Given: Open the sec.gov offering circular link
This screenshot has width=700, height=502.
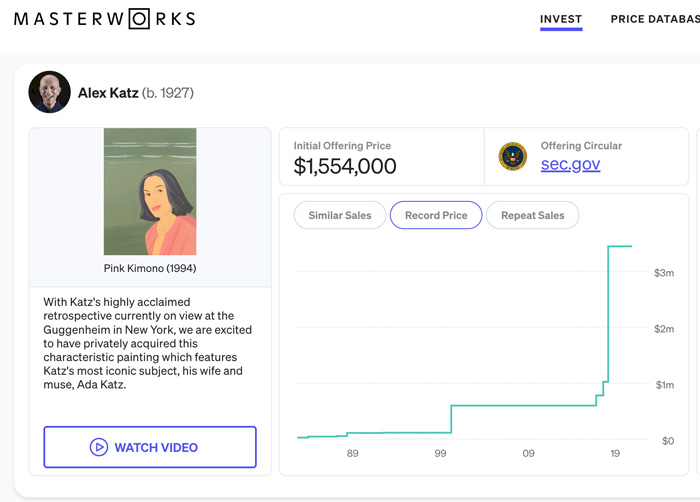Looking at the screenshot, I should tap(570, 164).
